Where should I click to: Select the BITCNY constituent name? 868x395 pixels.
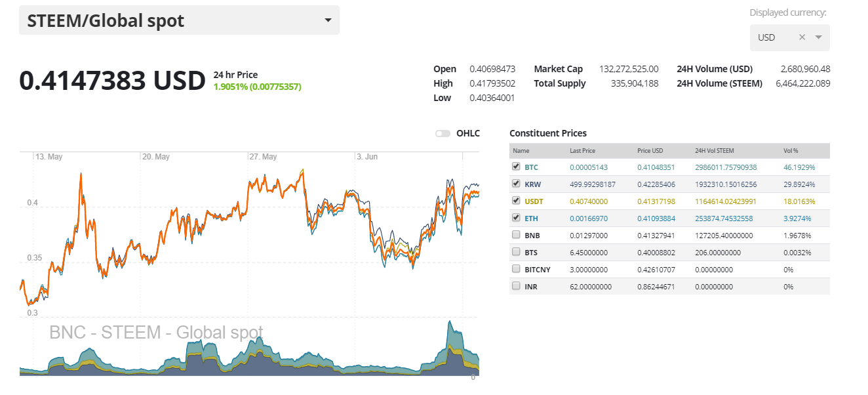pos(537,269)
